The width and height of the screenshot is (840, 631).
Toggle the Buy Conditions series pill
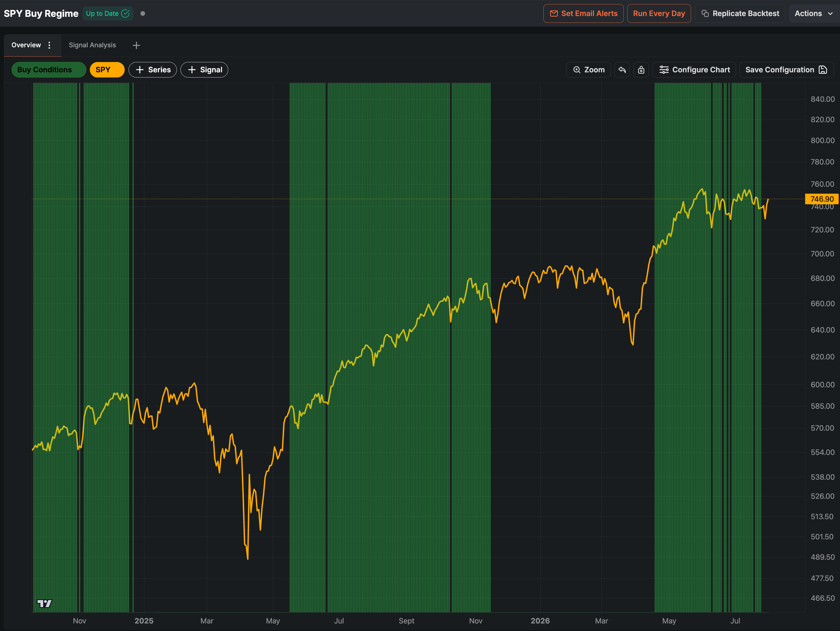pos(49,70)
